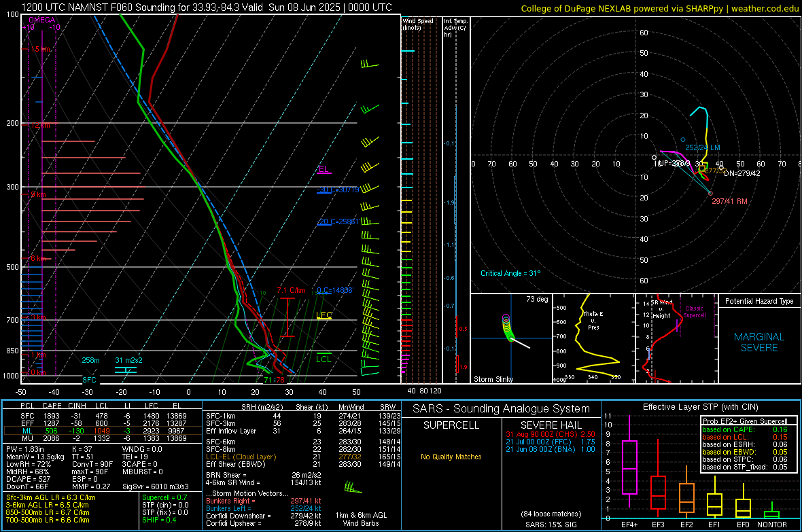Viewport: 802px width, 532px height.
Task: Click the Bunkers Left = 252/24 kt entry
Action: (264, 508)
